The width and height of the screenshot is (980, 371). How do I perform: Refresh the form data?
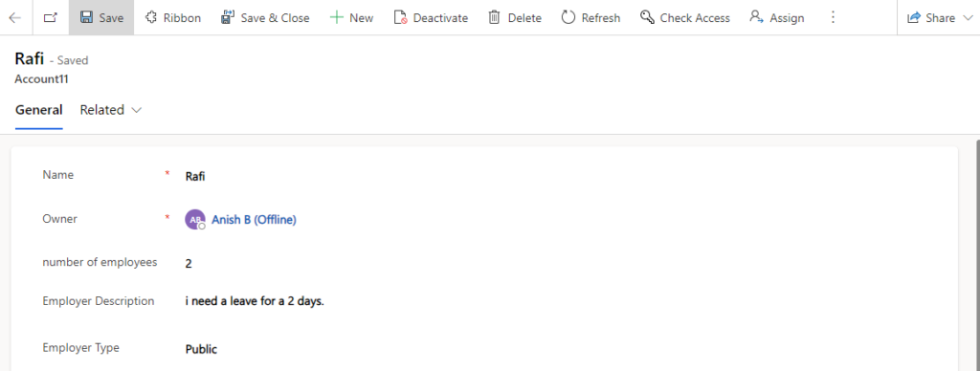coord(590,17)
